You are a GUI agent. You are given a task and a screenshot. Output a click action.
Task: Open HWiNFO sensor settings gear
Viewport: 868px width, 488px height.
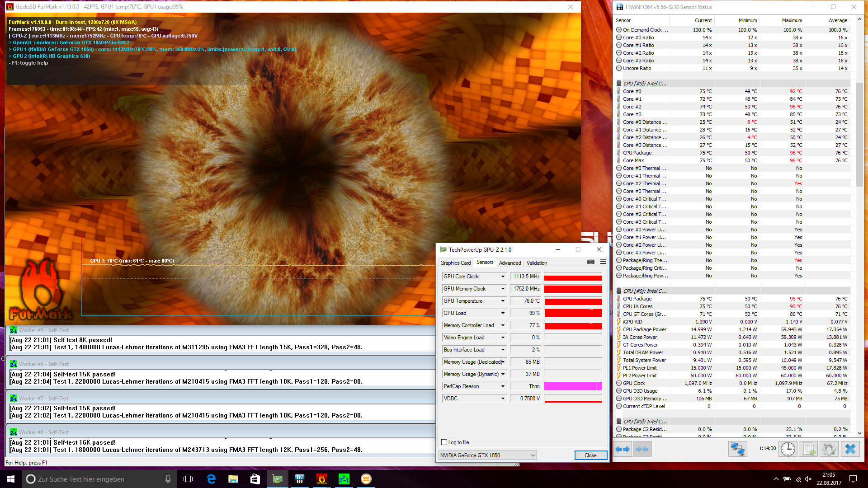point(829,449)
